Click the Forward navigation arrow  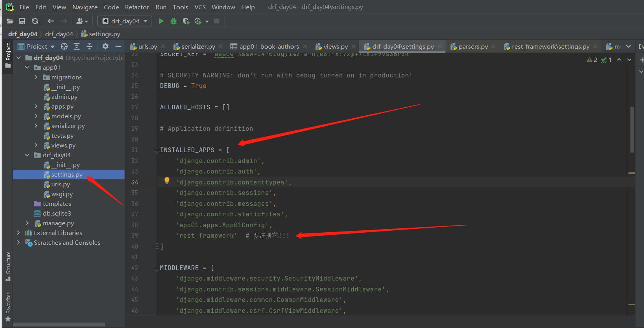pyautogui.click(x=64, y=21)
